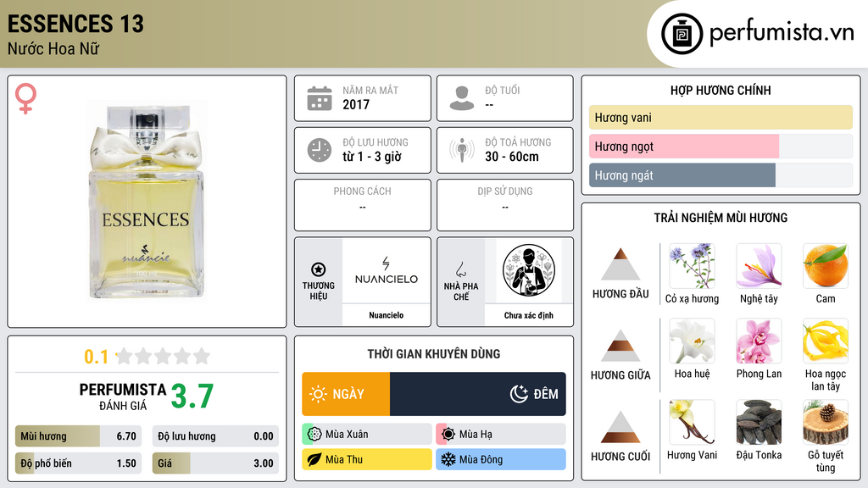Click the nose icon above Nhà pha chế
The image size is (868, 488).
coord(460,269)
